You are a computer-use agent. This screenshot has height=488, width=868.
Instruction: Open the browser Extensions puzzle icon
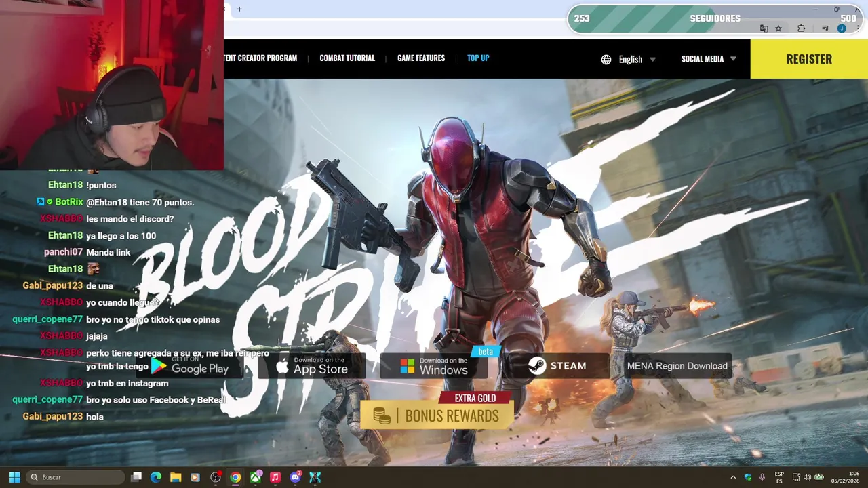pyautogui.click(x=802, y=28)
